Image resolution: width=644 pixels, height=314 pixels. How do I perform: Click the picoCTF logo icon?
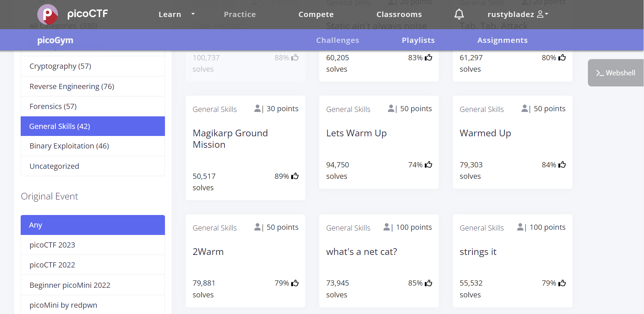[x=48, y=14]
